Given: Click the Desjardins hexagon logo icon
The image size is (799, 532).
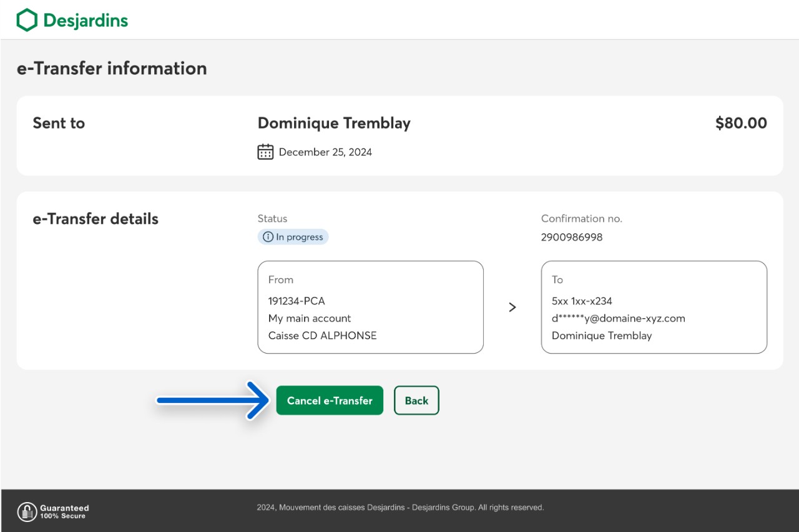Looking at the screenshot, I should click(27, 20).
